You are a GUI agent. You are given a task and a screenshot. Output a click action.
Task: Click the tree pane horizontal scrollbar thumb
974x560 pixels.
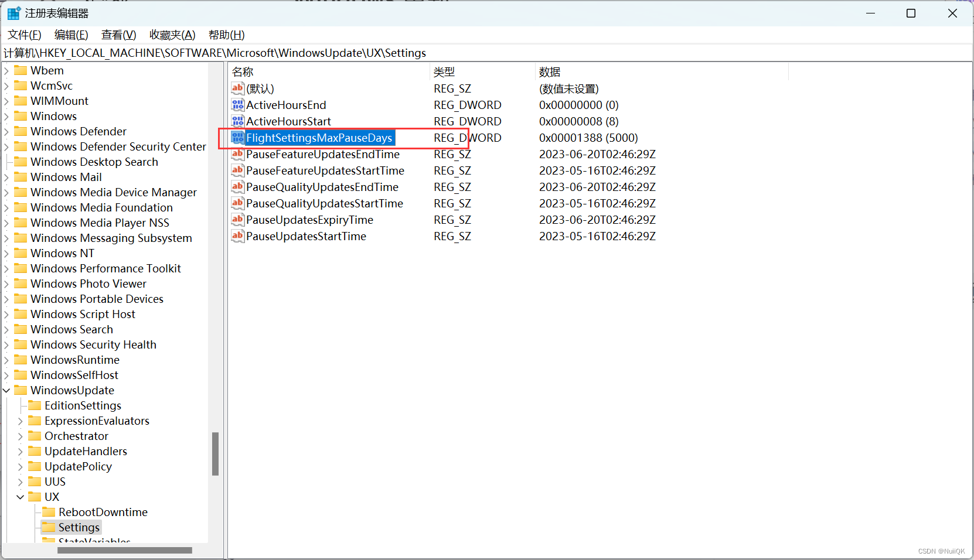125,550
